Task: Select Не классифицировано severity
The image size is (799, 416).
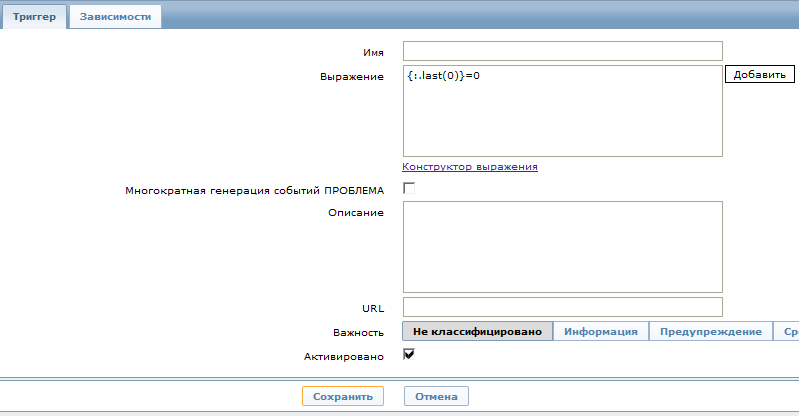Action: point(477,332)
